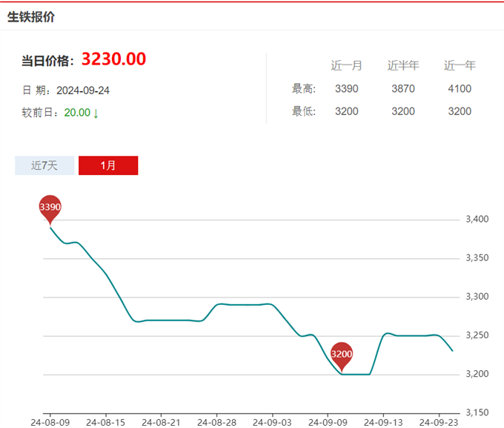Click the 3,400 y-axis label
504x428 pixels.
477,220
